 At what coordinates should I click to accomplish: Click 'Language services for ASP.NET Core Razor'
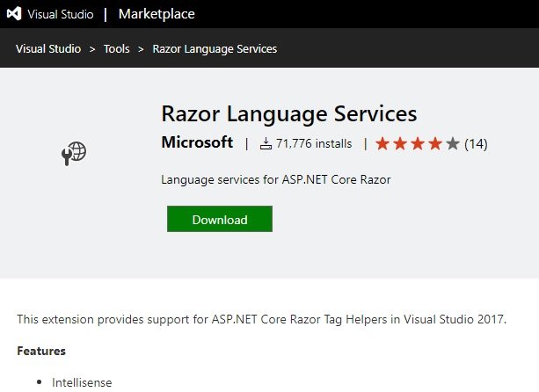pyautogui.click(x=276, y=179)
